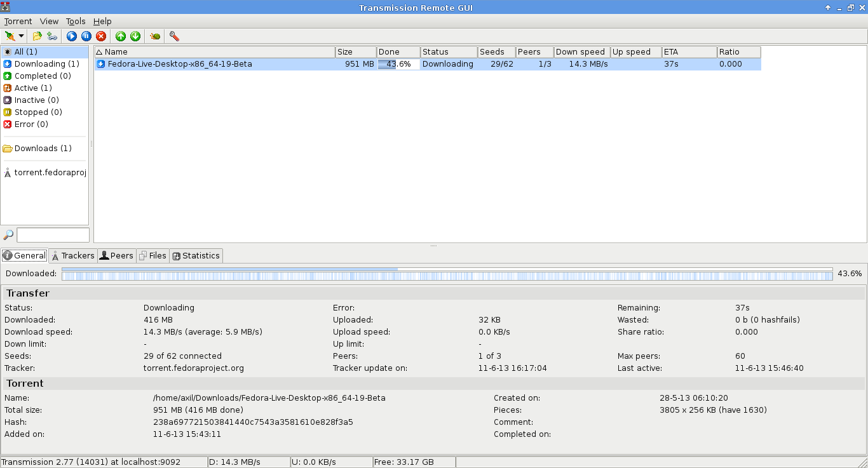Sort by the Seeds column header

(x=496, y=52)
